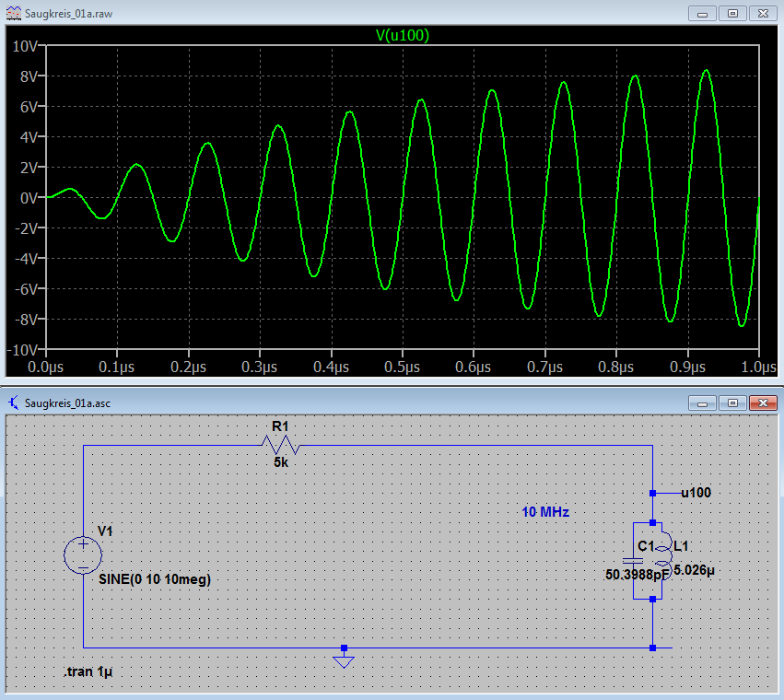
Task: Click the V1 voltage source symbol
Action: pyautogui.click(x=83, y=554)
